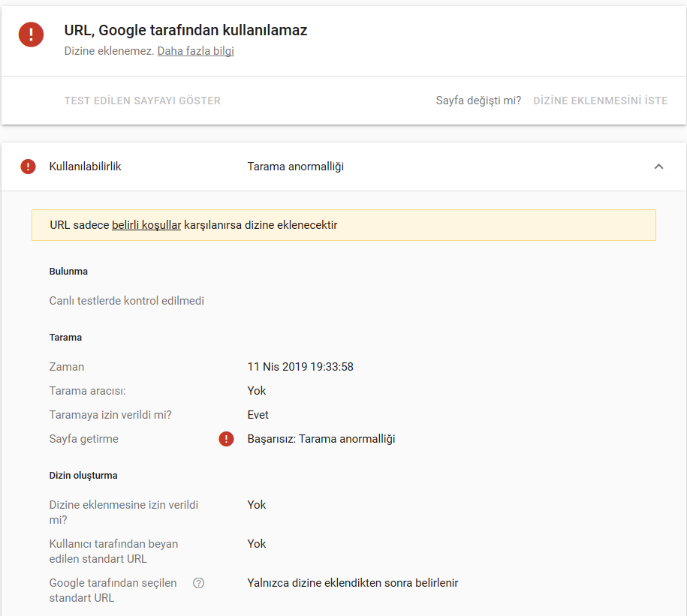Collapse the Kullanılabilirlik section chevron
687x616 pixels.
pos(658,167)
